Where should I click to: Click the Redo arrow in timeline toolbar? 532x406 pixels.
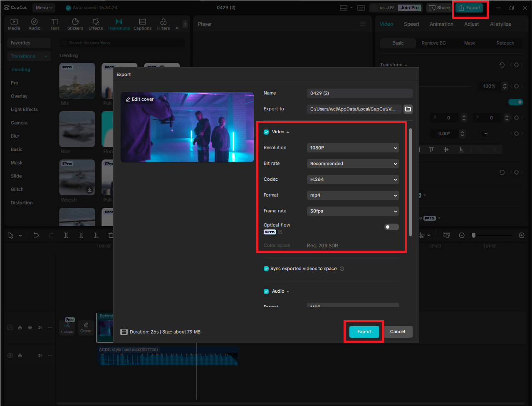coord(51,235)
